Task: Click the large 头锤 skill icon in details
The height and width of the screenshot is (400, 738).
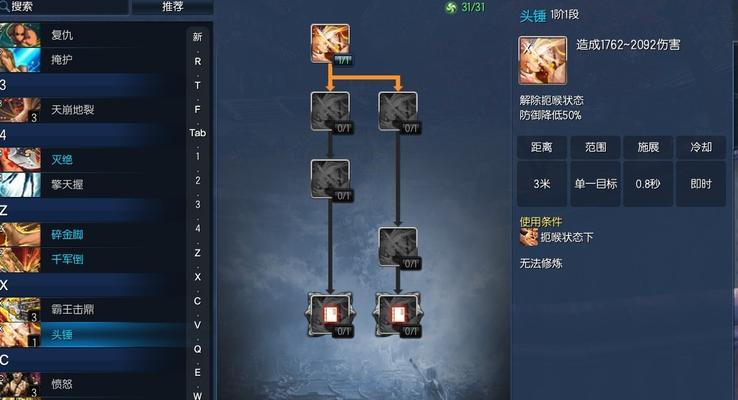Action: 543,61
